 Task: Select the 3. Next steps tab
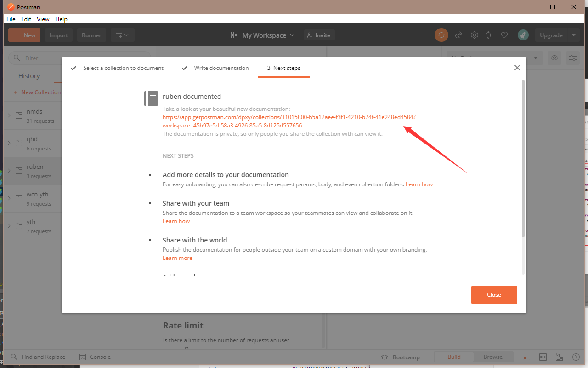284,68
